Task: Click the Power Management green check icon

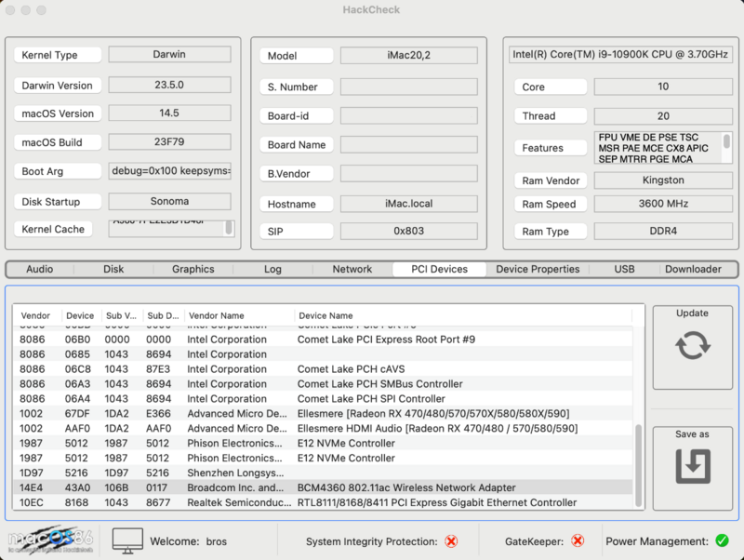Action: pos(724,540)
